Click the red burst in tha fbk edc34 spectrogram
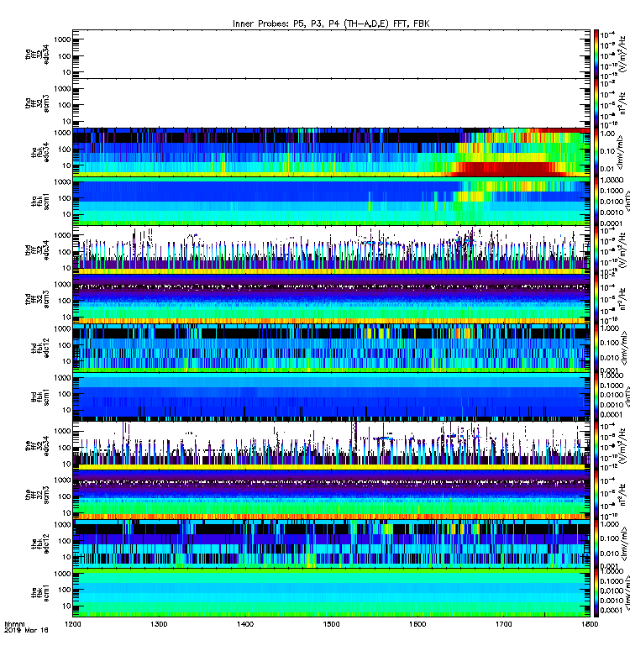Screen dimensions: 630x672 pos(510,169)
